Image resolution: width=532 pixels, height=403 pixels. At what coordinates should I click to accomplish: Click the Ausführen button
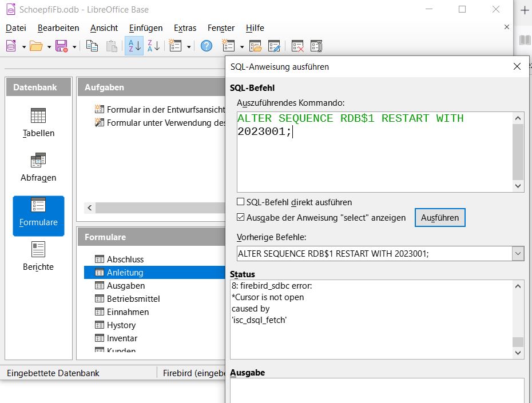440,218
